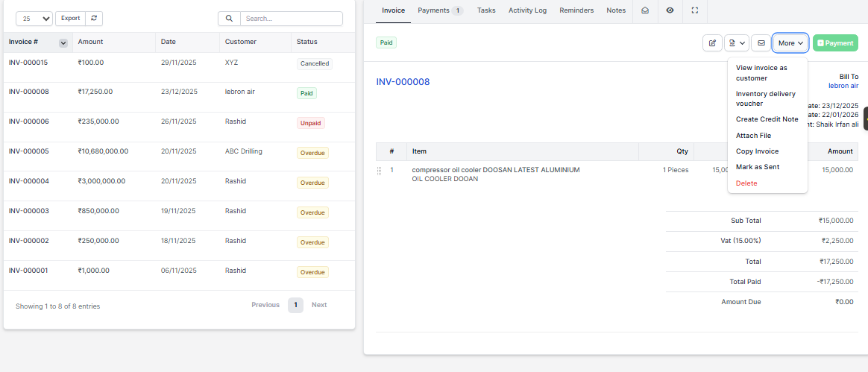
Task: Click the drag handle on item row 1
Action: coord(379,171)
